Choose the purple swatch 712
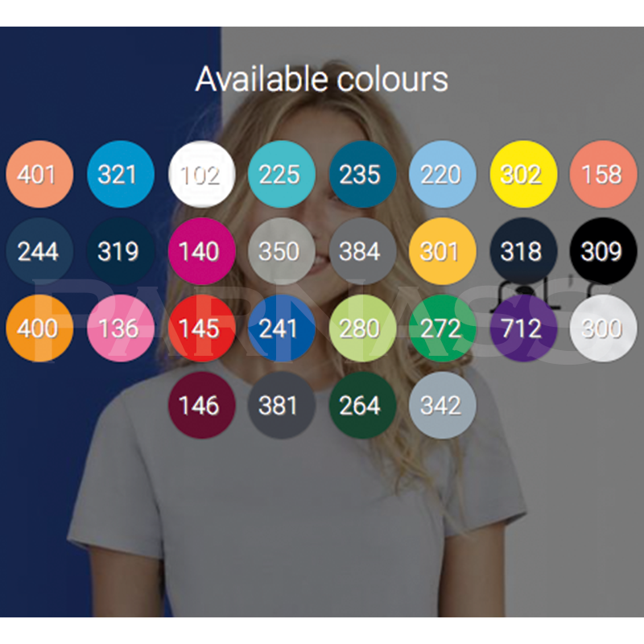 point(523,328)
